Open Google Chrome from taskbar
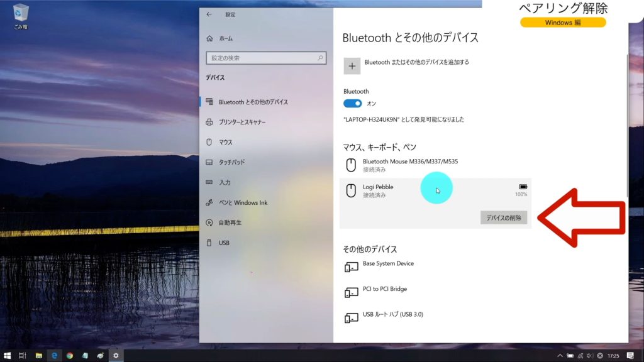644x362 pixels. pyautogui.click(x=70, y=356)
